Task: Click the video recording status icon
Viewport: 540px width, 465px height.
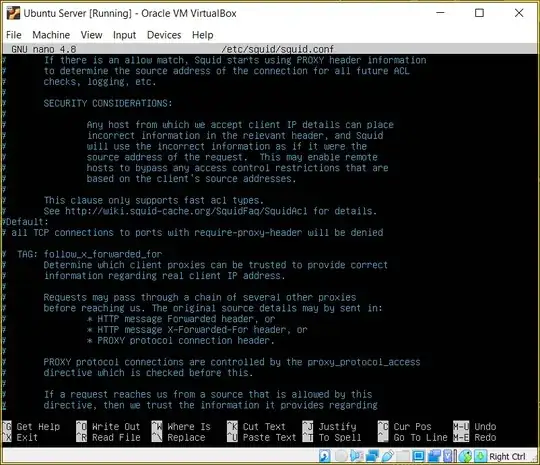Action: (x=434, y=456)
